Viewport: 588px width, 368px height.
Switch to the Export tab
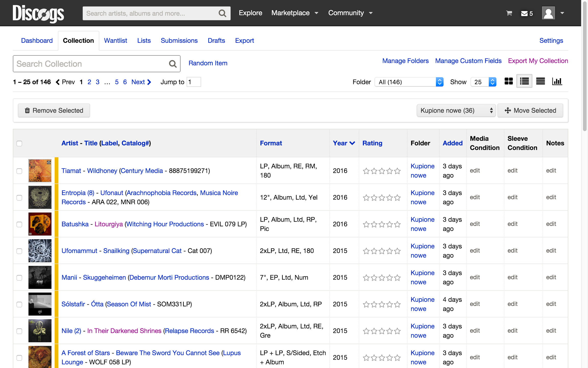pos(244,41)
